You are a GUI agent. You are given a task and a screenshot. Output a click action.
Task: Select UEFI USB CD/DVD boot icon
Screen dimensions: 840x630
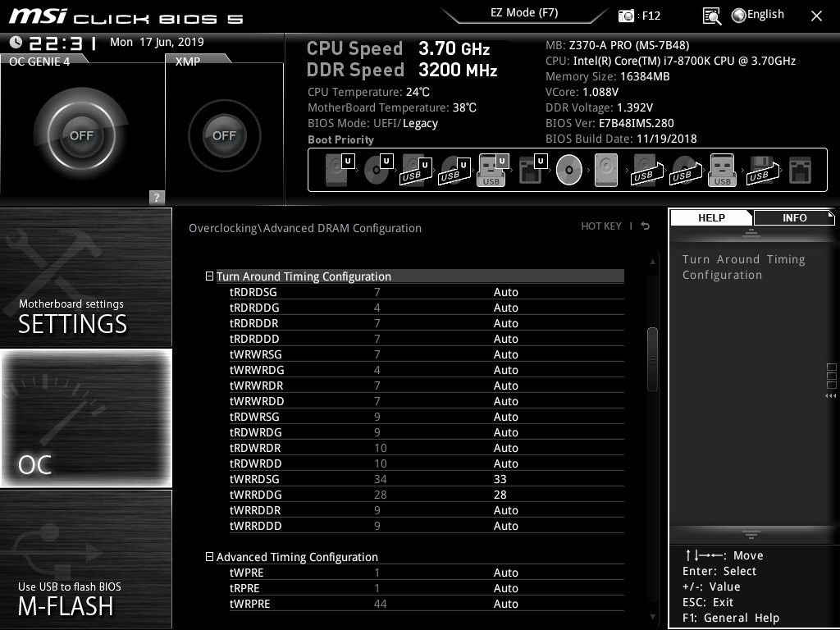click(454, 170)
